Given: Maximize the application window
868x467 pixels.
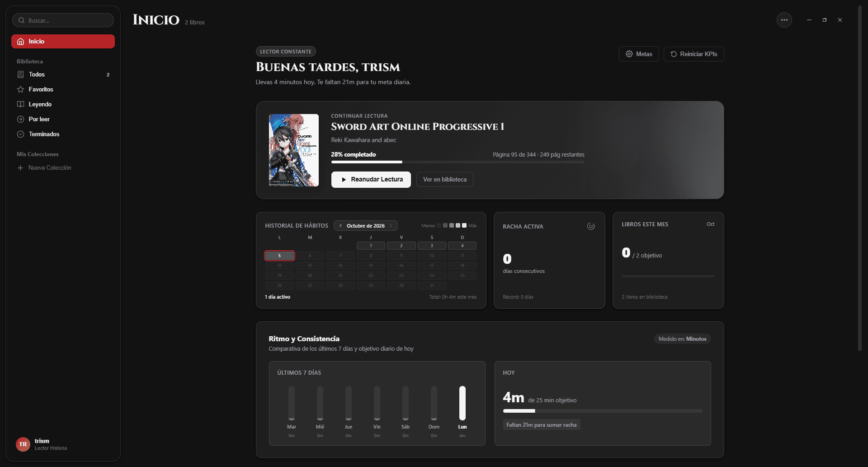Looking at the screenshot, I should tap(825, 20).
